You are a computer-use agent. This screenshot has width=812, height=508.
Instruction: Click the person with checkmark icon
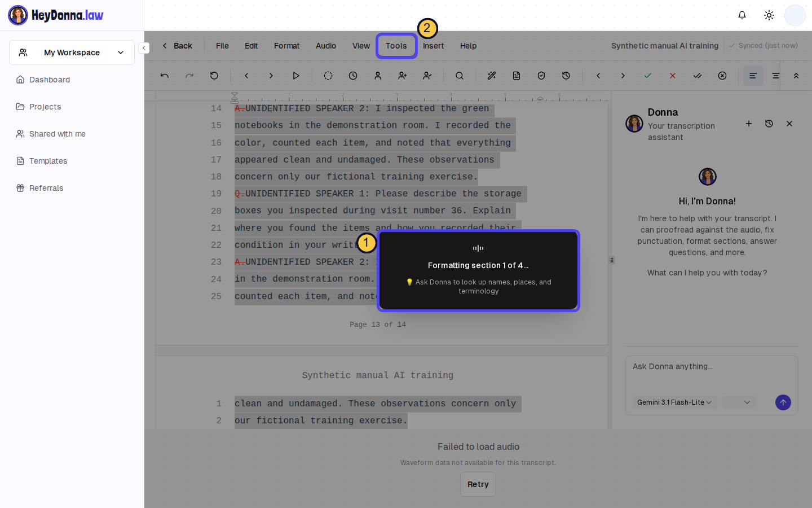[x=427, y=76]
